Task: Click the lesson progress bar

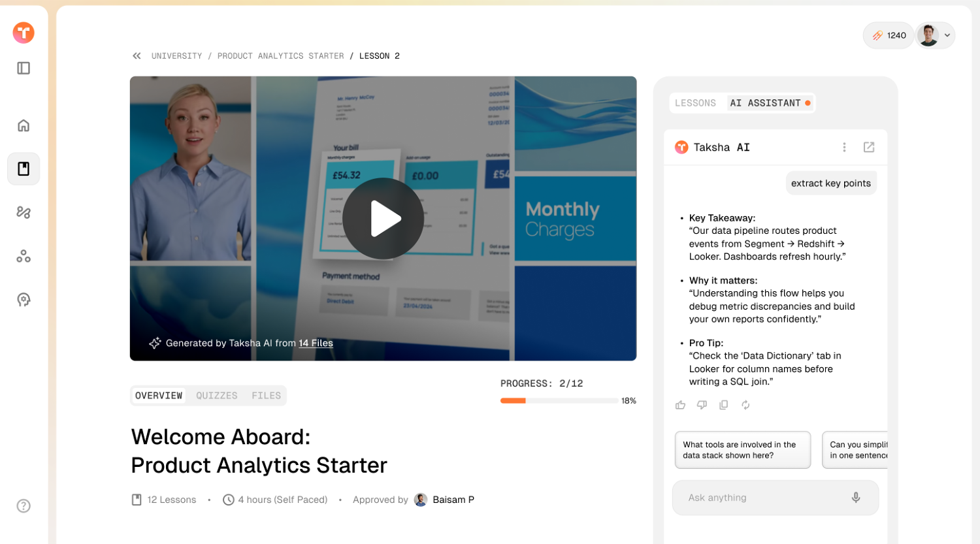Action: tap(559, 401)
